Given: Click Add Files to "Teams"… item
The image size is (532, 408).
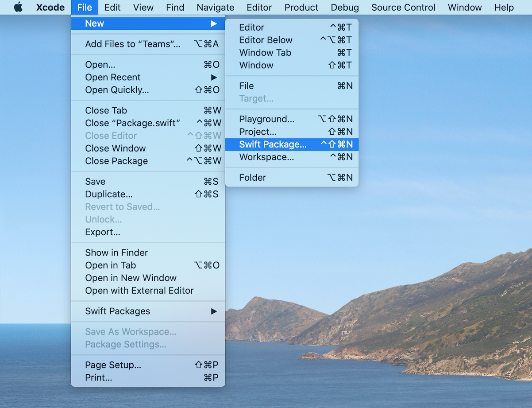Looking at the screenshot, I should (x=133, y=44).
